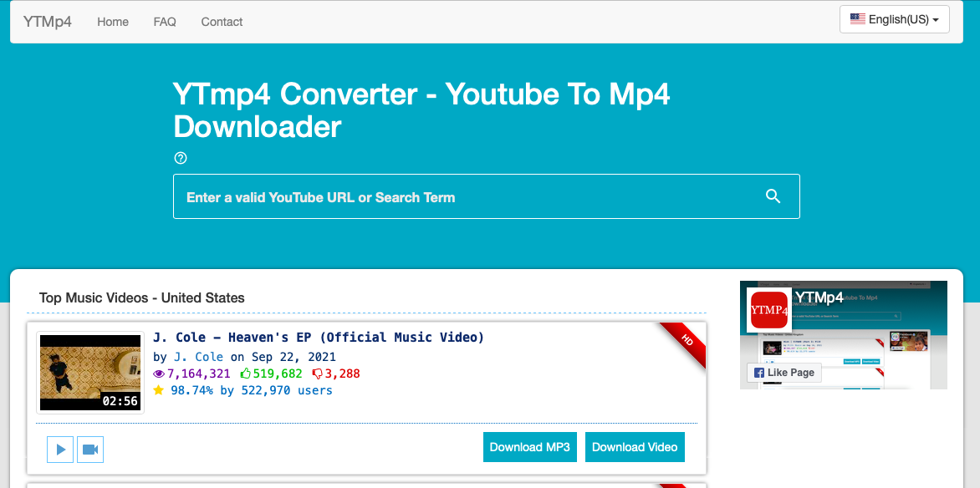Click the 7,164,321 view count

coord(192,374)
